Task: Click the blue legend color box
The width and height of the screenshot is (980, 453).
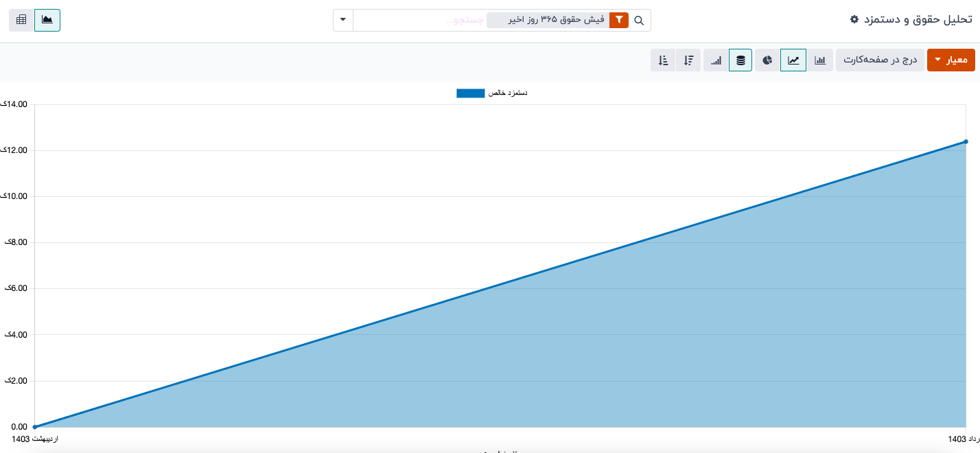Action: (x=470, y=93)
